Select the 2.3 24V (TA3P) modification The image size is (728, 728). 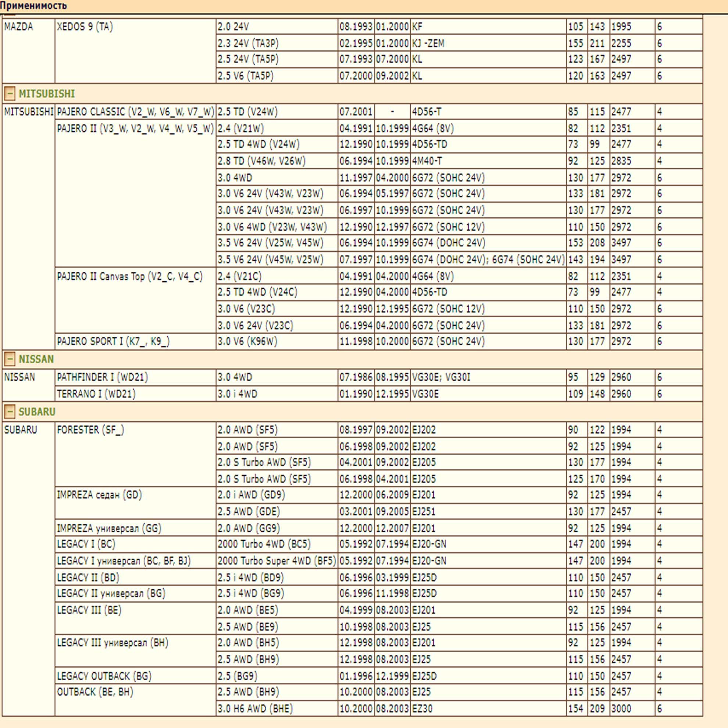click(x=247, y=43)
